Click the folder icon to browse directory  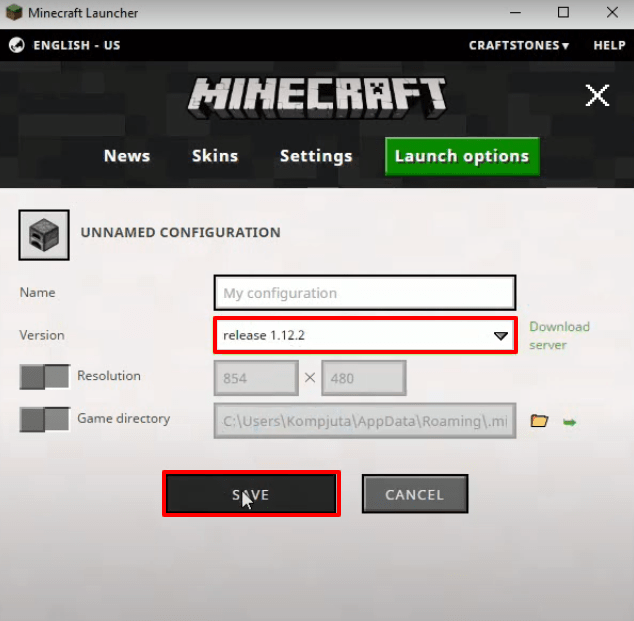(539, 421)
